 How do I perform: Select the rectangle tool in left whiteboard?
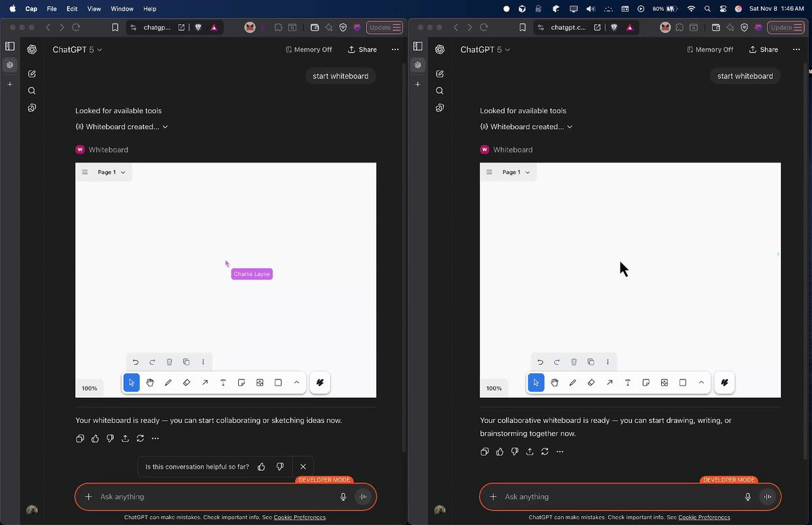pyautogui.click(x=277, y=382)
